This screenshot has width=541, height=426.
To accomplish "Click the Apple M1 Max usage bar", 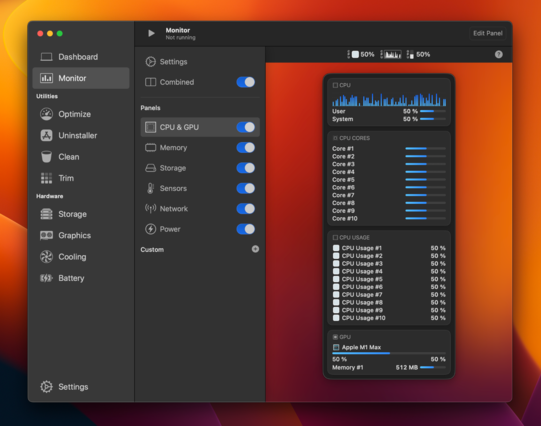I will [x=389, y=353].
